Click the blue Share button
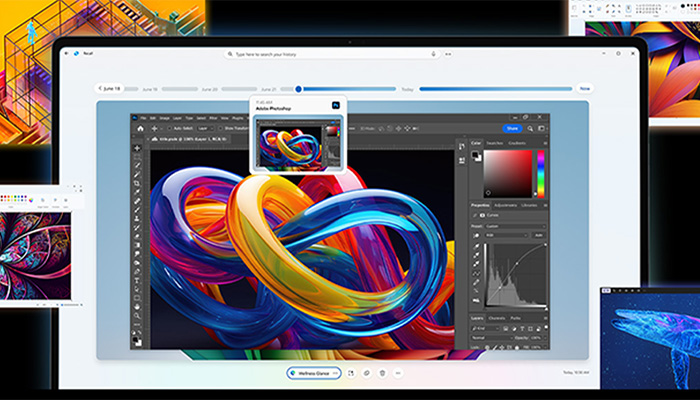The image size is (700, 400). point(512,128)
